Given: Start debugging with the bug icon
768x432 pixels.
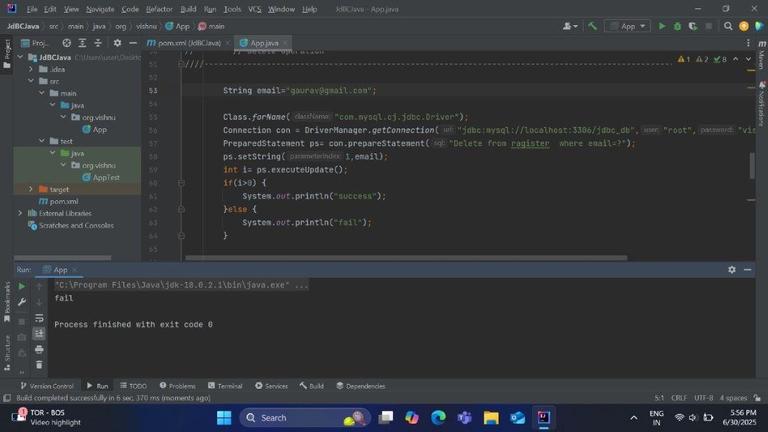Looking at the screenshot, I should (x=677, y=26).
